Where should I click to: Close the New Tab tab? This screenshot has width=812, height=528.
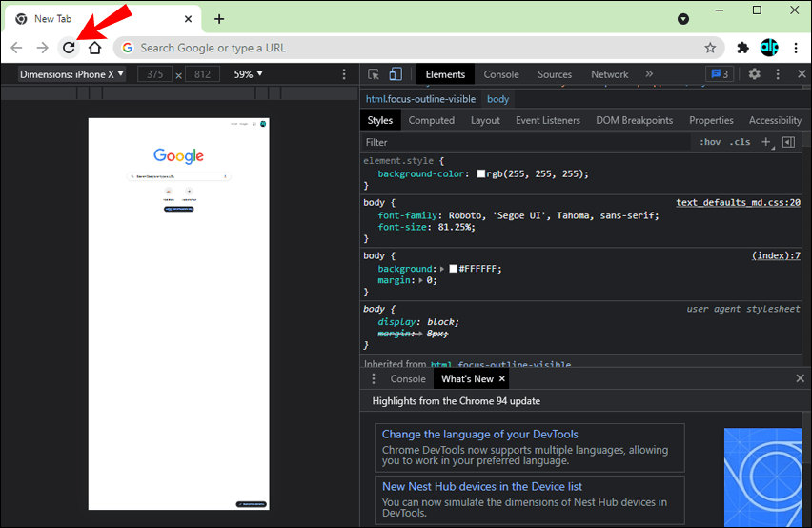pyautogui.click(x=188, y=19)
